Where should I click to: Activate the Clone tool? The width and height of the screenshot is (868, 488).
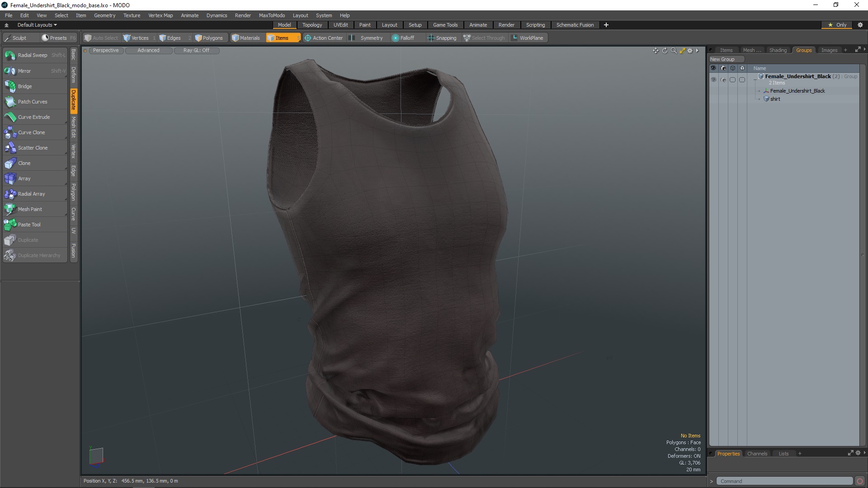pyautogui.click(x=35, y=163)
